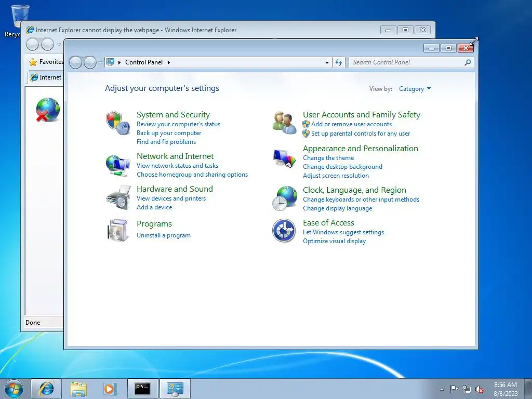Open Appearance and Personalization heading
532x399 pixels.
coord(361,149)
